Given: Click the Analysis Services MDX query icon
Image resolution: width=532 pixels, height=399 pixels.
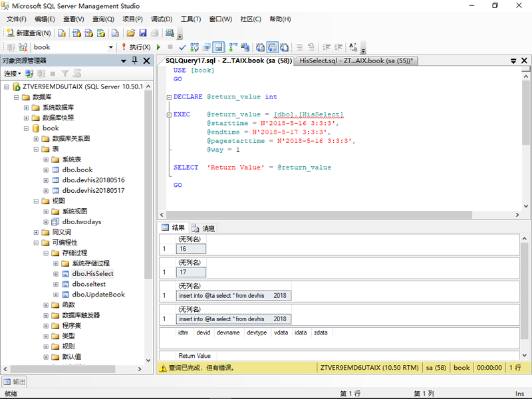Looking at the screenshot, I should [x=76, y=33].
